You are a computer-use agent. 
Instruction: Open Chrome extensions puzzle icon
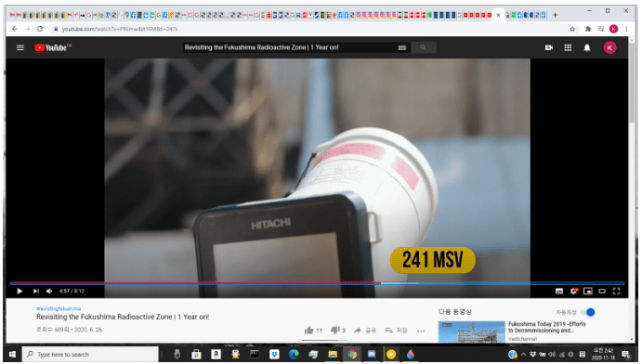click(588, 29)
